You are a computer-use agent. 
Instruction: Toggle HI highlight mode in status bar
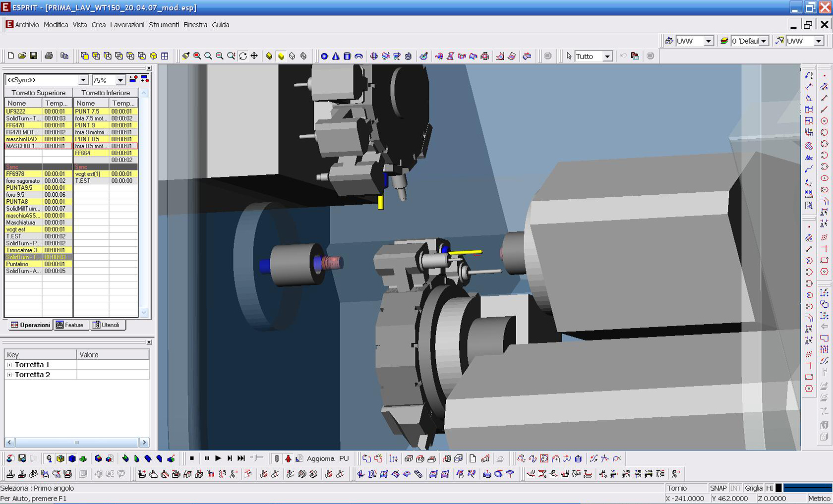coord(769,488)
